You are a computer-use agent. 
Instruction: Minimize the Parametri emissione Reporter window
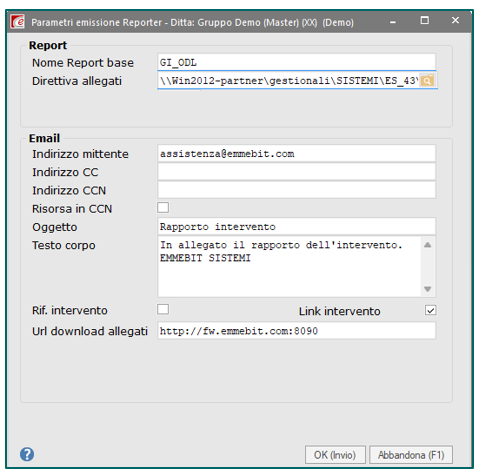[x=393, y=22]
